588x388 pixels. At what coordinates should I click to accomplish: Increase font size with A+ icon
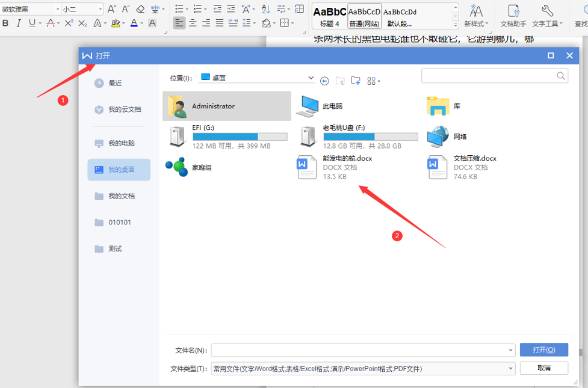point(112,9)
